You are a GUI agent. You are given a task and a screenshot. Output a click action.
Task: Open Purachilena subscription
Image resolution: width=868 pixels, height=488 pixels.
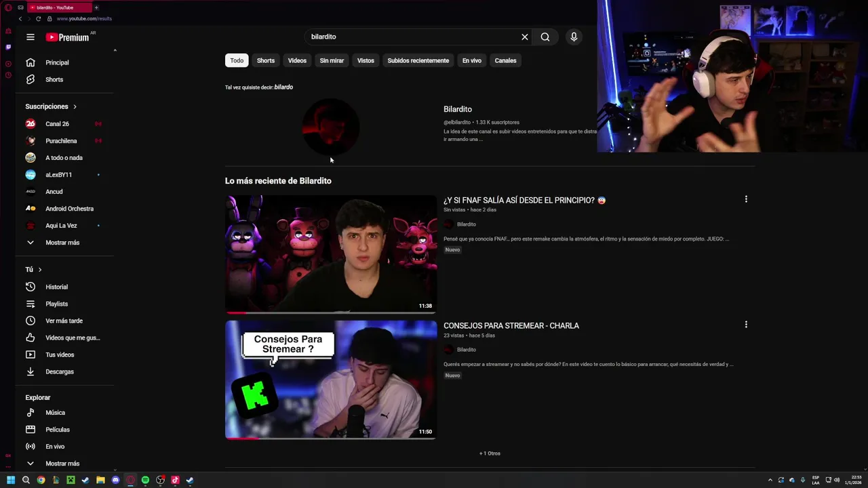[x=66, y=140]
